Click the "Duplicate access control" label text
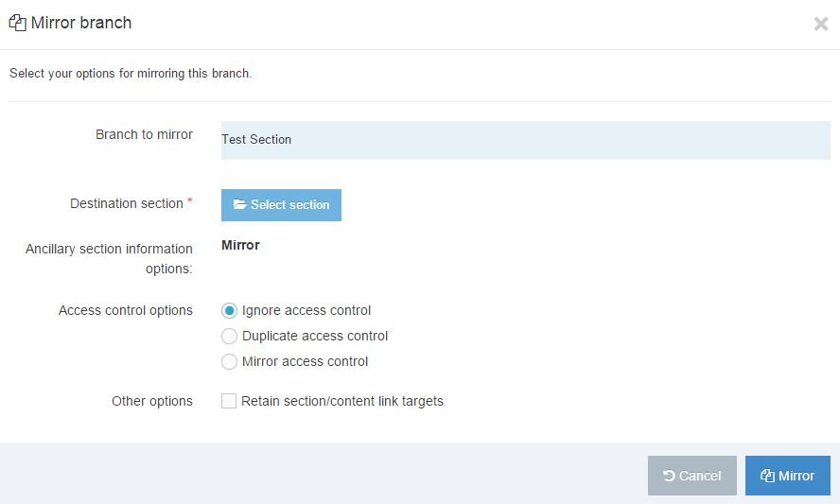The height and width of the screenshot is (504, 840). pos(315,336)
